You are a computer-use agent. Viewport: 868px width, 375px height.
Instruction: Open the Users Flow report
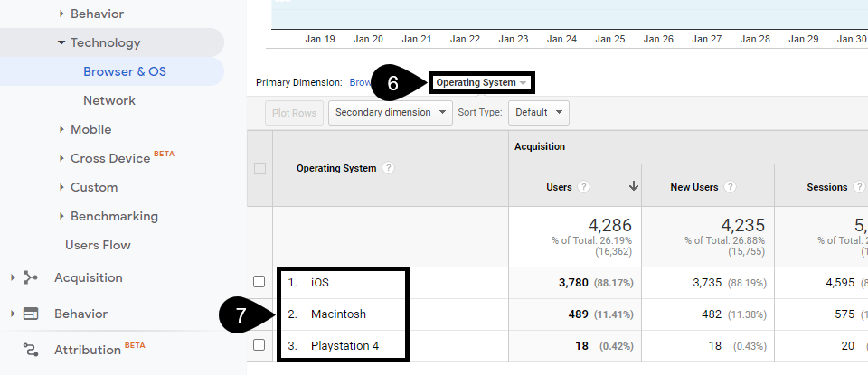coord(98,245)
